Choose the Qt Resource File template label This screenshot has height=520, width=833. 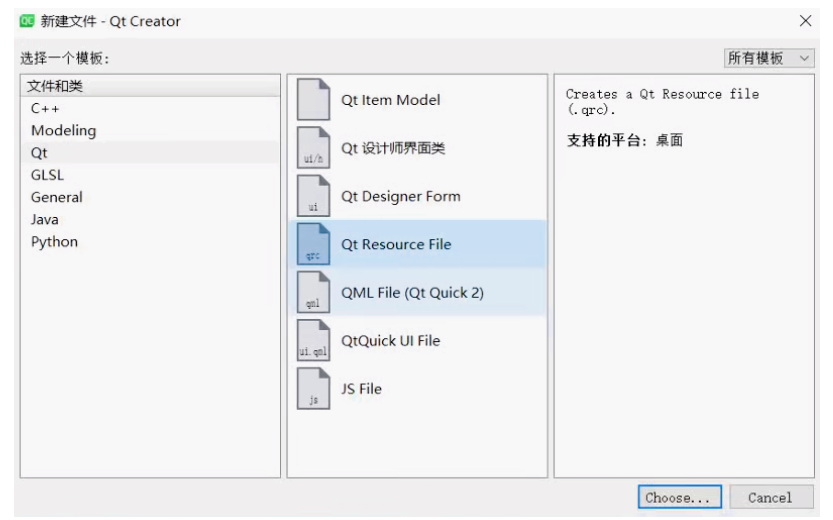pos(396,244)
